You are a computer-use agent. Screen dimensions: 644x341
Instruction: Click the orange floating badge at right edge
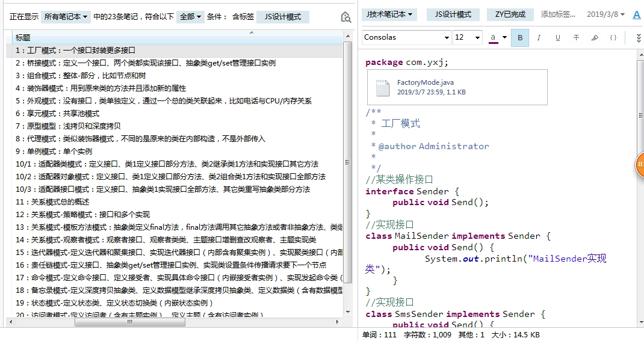640,165
